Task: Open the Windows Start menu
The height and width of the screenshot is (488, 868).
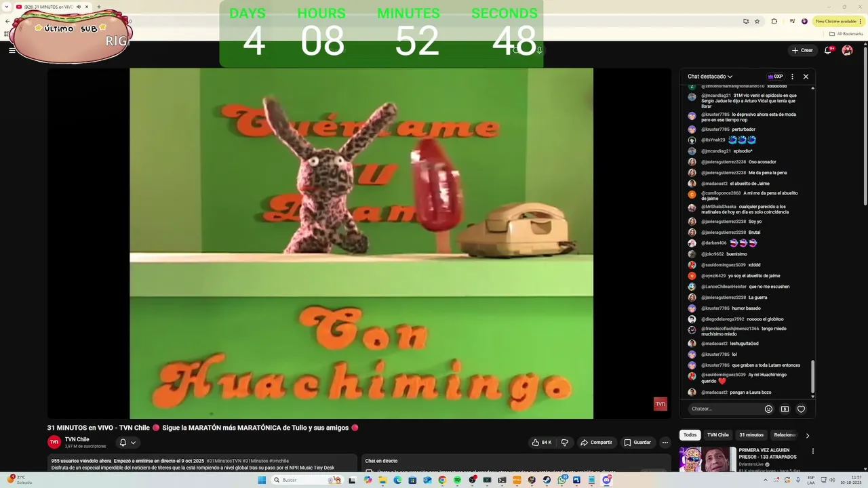Action: [x=262, y=480]
